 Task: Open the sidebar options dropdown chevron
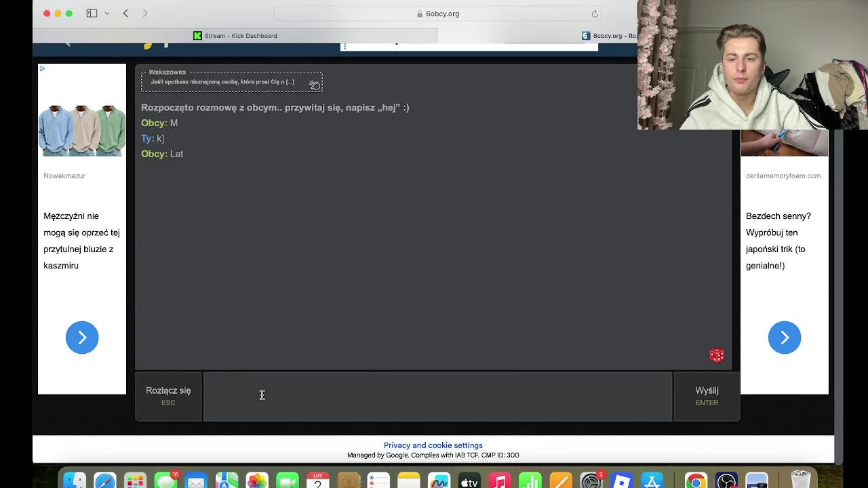click(x=107, y=14)
